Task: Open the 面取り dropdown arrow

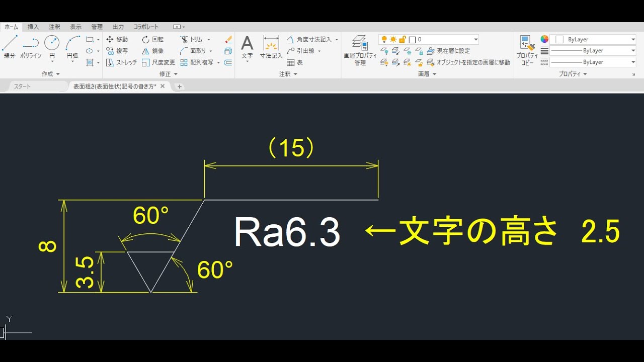Action: (x=211, y=51)
